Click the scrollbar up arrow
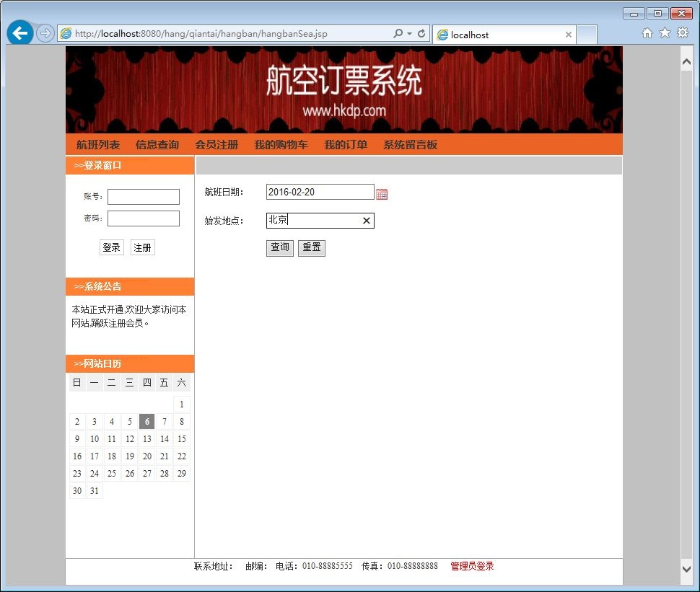This screenshot has height=592, width=700. [686, 63]
